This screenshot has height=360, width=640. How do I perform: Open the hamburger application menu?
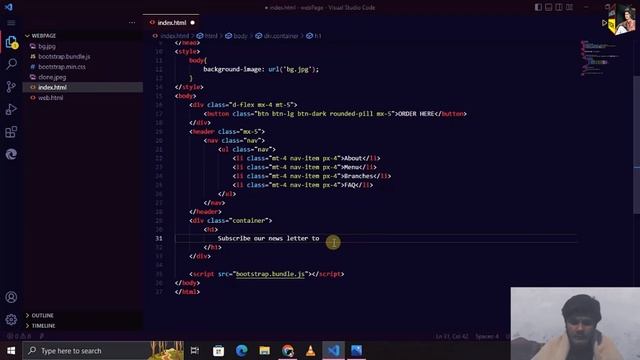[x=11, y=22]
